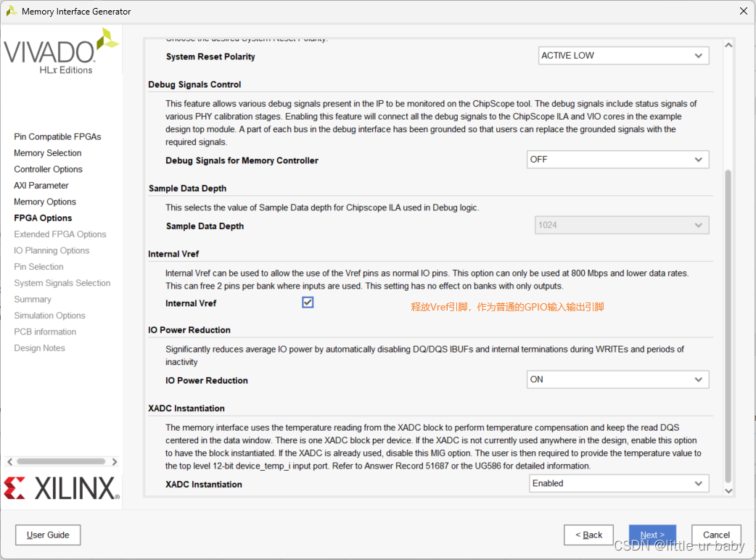Select the Summary step

[33, 300]
